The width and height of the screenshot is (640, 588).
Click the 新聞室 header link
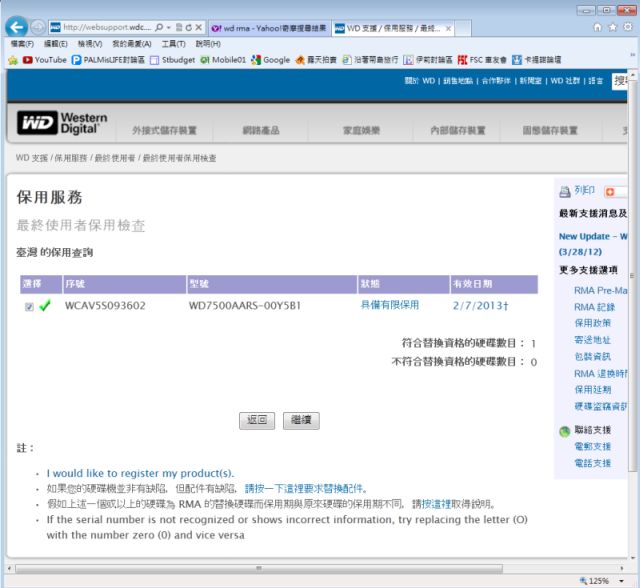pos(530,81)
